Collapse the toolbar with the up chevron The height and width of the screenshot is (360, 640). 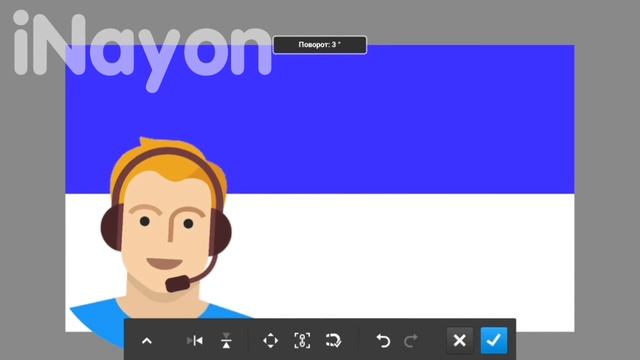(147, 341)
